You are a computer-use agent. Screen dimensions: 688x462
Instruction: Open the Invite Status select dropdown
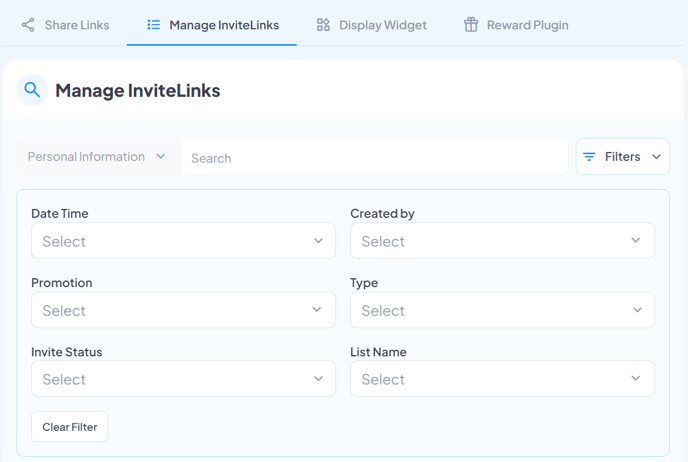[x=183, y=379]
